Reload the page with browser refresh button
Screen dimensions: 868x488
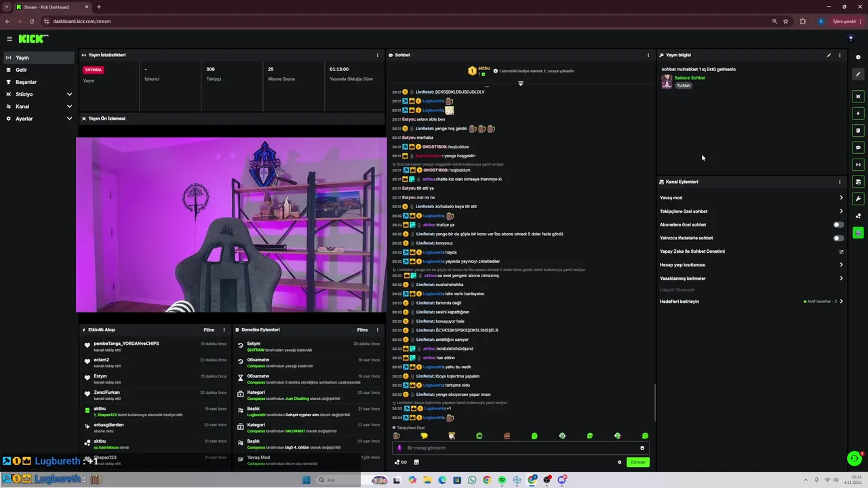click(x=31, y=21)
